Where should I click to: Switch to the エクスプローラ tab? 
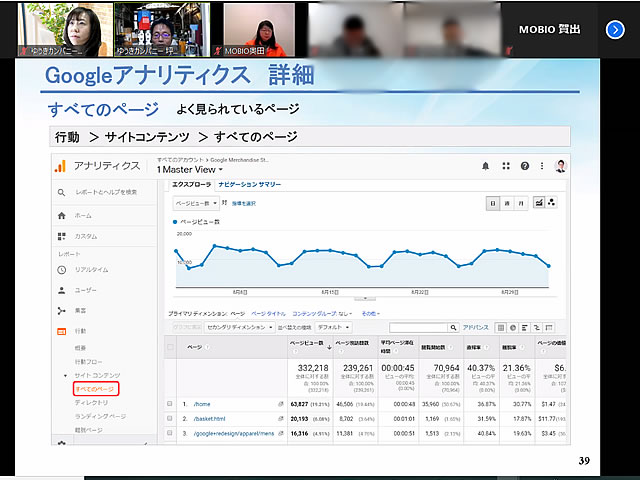191,184
